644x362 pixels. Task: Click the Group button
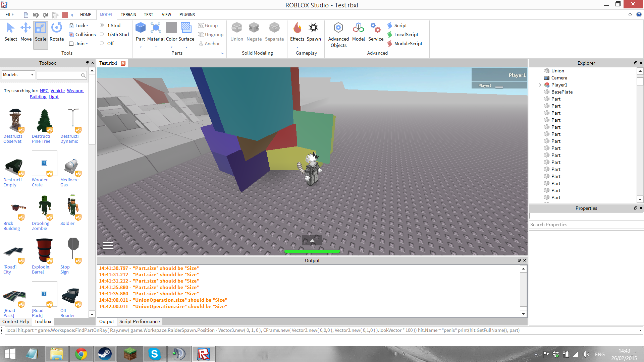208,25
